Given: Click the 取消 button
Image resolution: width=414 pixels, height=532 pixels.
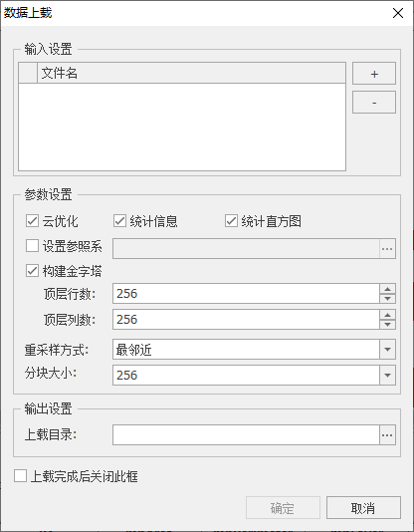Looking at the screenshot, I should point(363,508).
